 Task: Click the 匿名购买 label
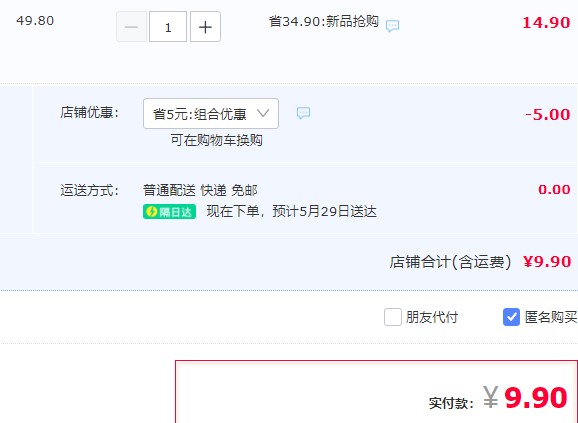(x=551, y=317)
